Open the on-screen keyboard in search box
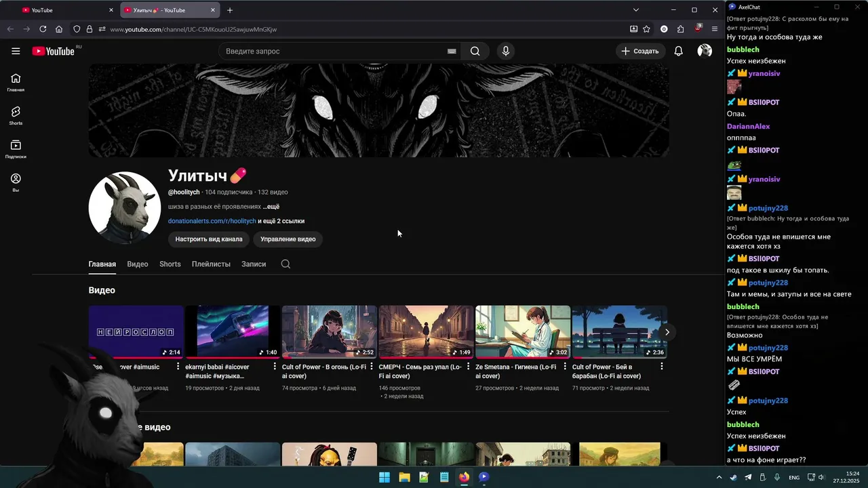 click(x=452, y=52)
